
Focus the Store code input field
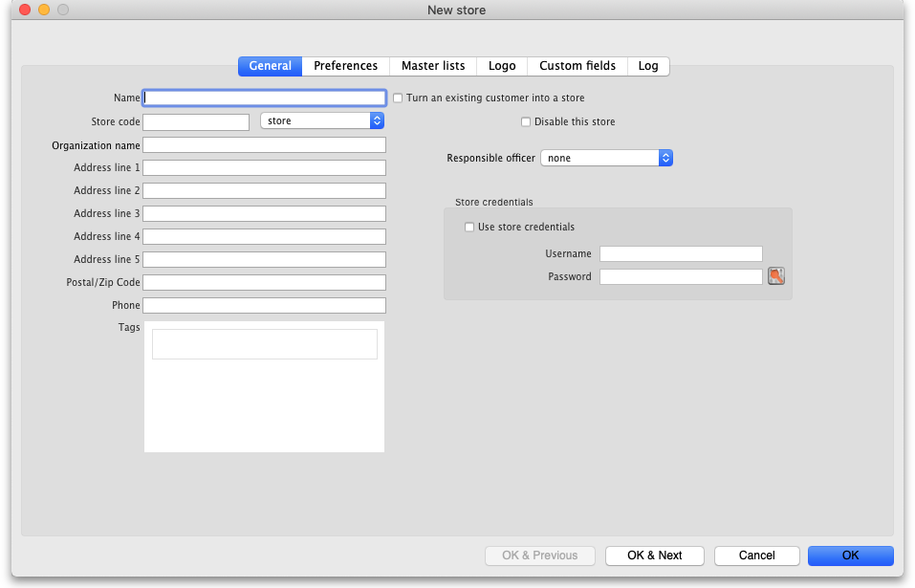(196, 122)
